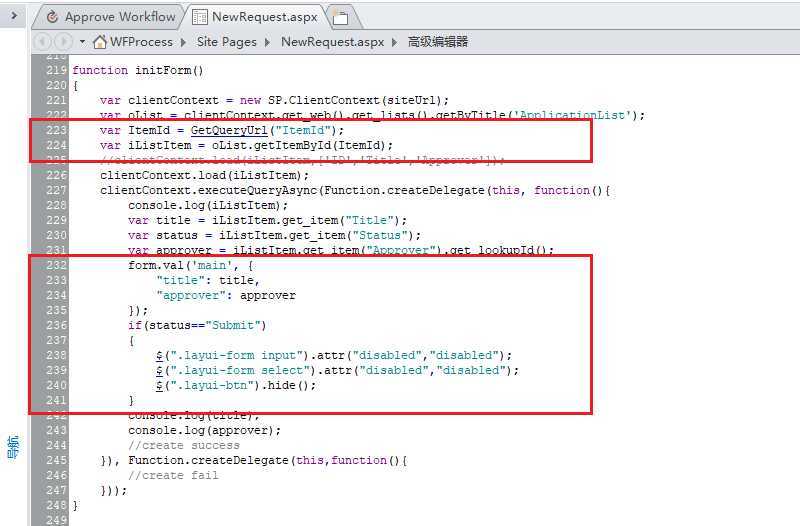Click "form.val('main', {" on line 232
This screenshot has width=800, height=526.
(x=191, y=265)
